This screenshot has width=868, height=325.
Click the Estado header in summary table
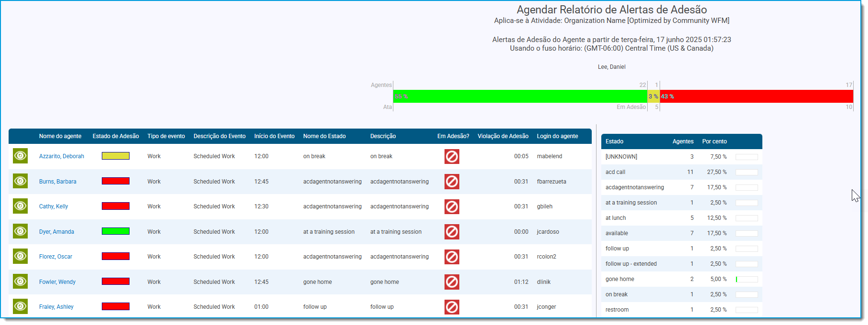[x=614, y=141]
